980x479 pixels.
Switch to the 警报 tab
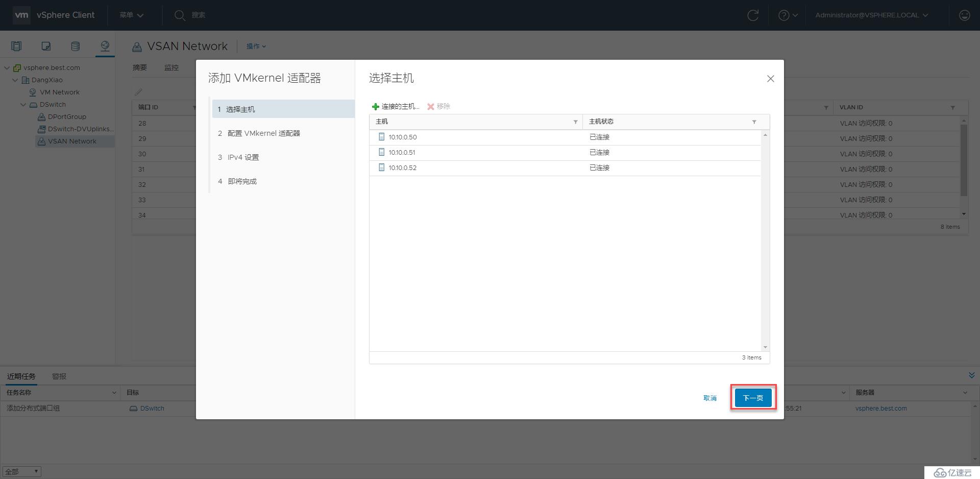click(59, 376)
